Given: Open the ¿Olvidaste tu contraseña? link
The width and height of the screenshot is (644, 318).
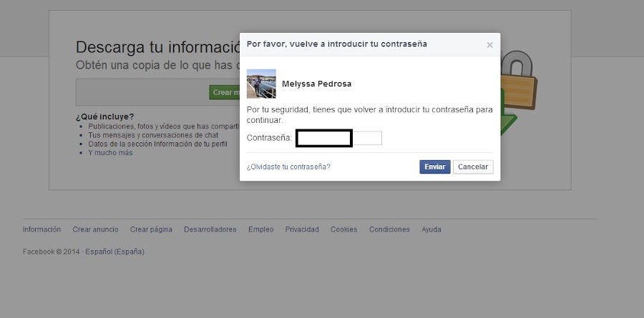Looking at the screenshot, I should pyautogui.click(x=288, y=167).
